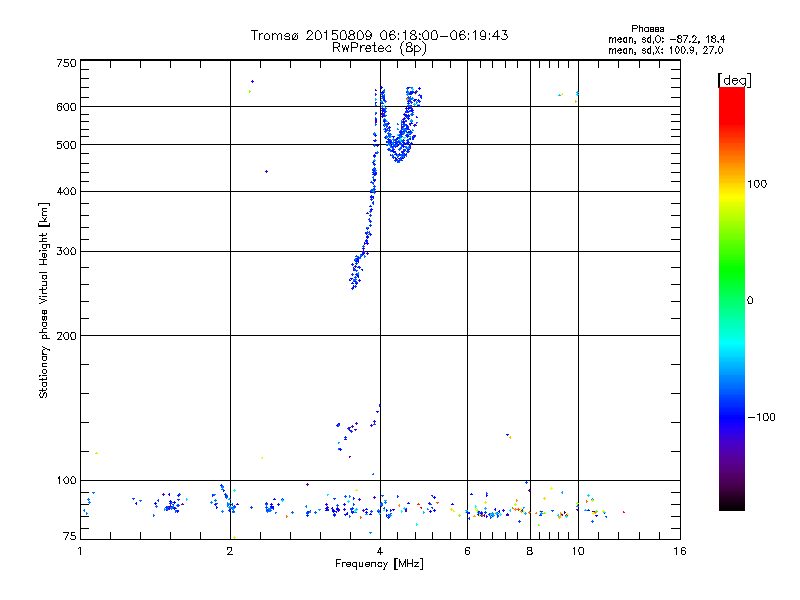Click the y-axis tick label '600'
Viewport: 800px width, 600px height.
66,107
